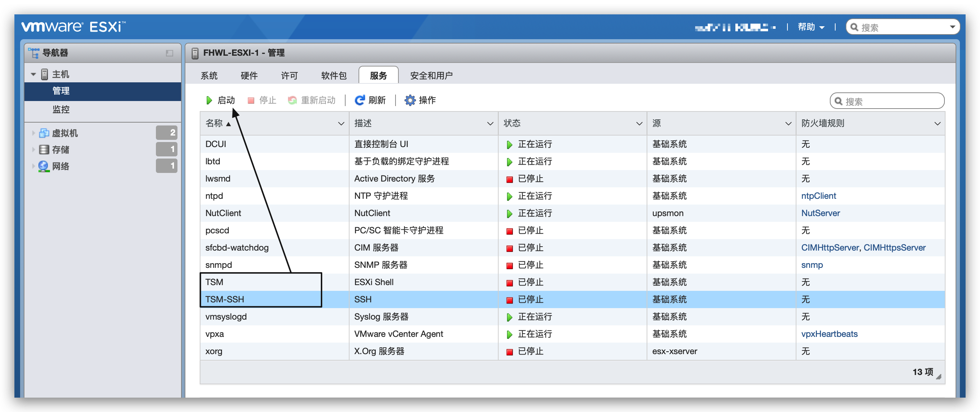Click the Storage icon in navigator

pos(44,149)
